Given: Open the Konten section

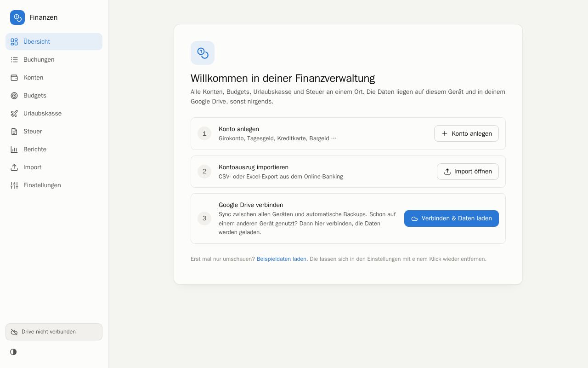Looking at the screenshot, I should tap(54, 78).
